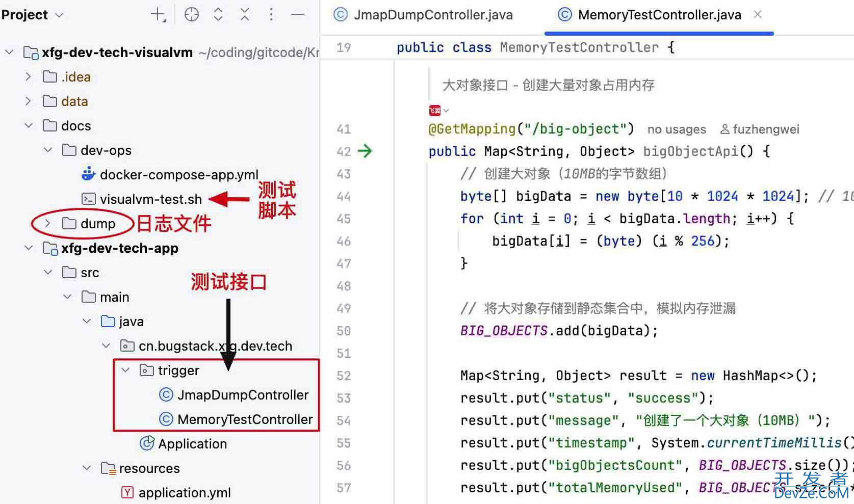Open Project panel options menu
This screenshot has height=504, width=854.
271,15
